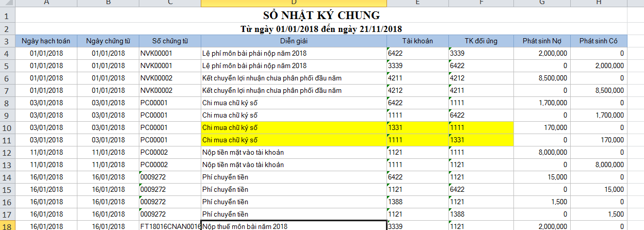The image size is (644, 230).
Task: Select the date range subtitle cell in row 2
Action: pos(321,29)
